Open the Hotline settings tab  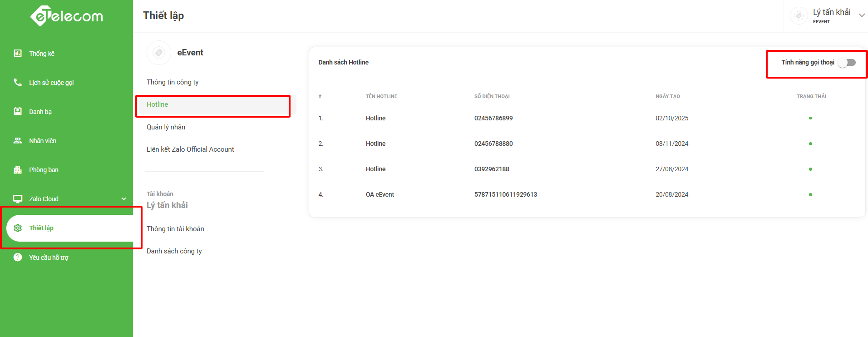click(x=158, y=104)
